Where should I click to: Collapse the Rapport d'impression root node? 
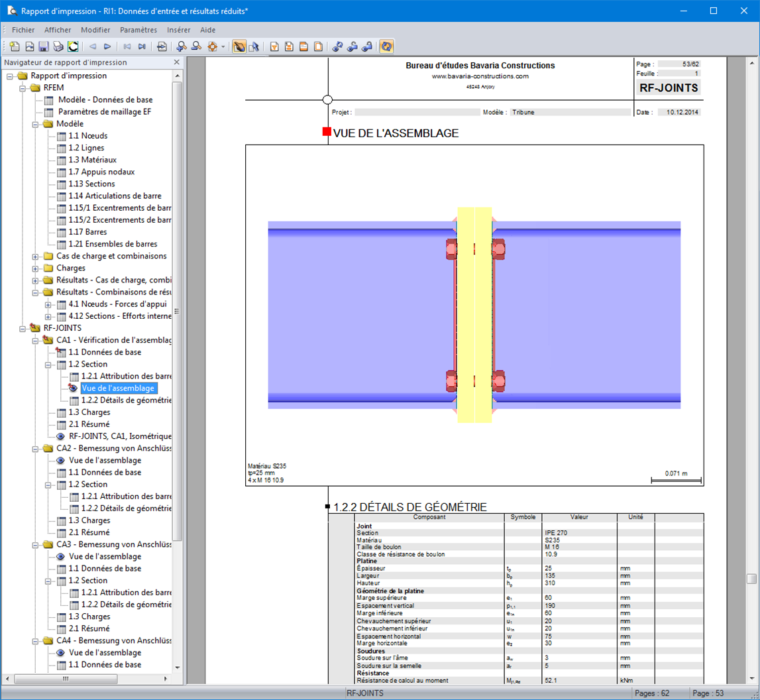click(x=10, y=76)
